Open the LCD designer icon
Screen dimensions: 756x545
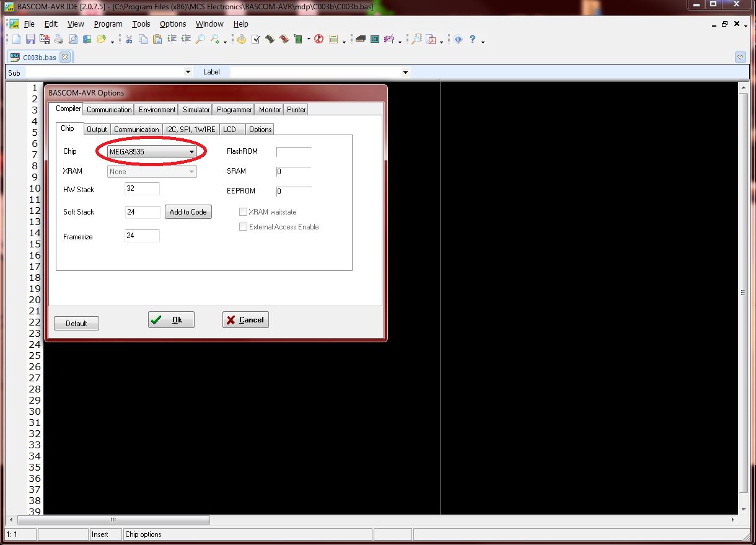tap(374, 40)
